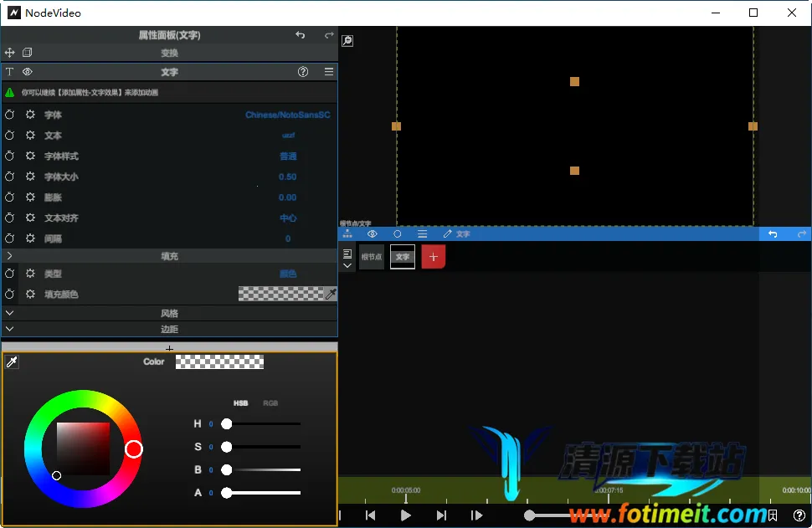Click the 填充颜色 checkered color swatch
This screenshot has width=812, height=528.
pyautogui.click(x=280, y=294)
